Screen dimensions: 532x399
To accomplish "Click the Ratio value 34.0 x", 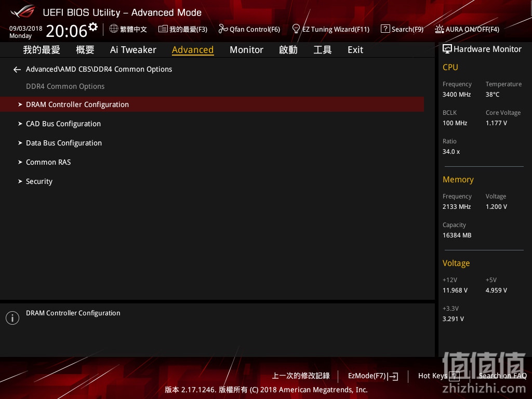I will [x=451, y=152].
